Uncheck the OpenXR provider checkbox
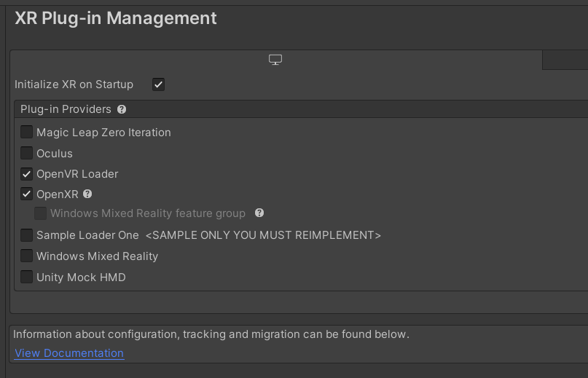The image size is (588, 378). click(27, 194)
